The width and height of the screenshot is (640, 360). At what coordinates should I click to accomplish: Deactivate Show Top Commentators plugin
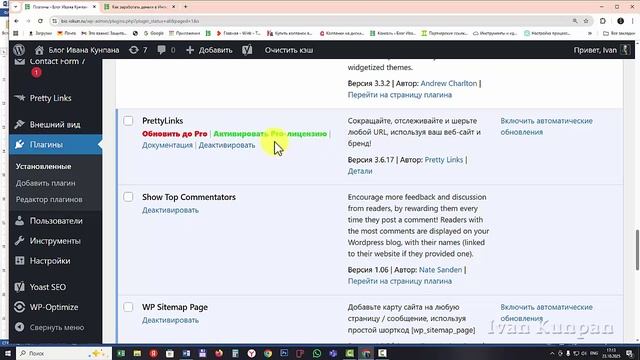(x=170, y=210)
